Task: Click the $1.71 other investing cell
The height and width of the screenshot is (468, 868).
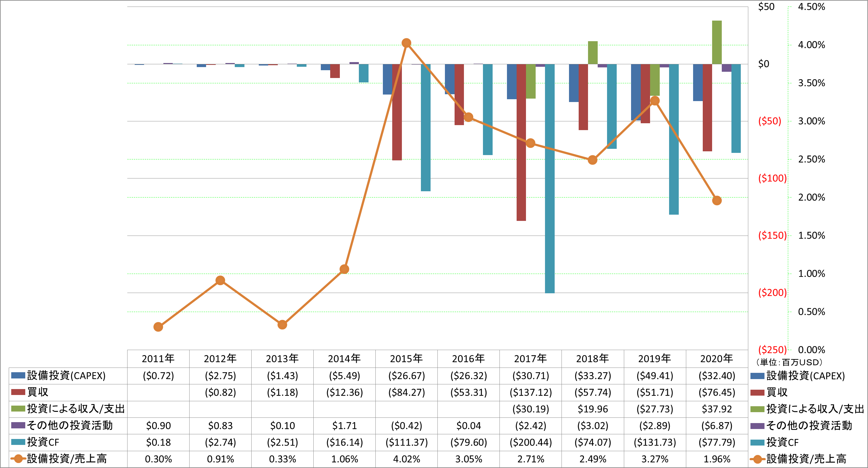Action: click(x=345, y=426)
